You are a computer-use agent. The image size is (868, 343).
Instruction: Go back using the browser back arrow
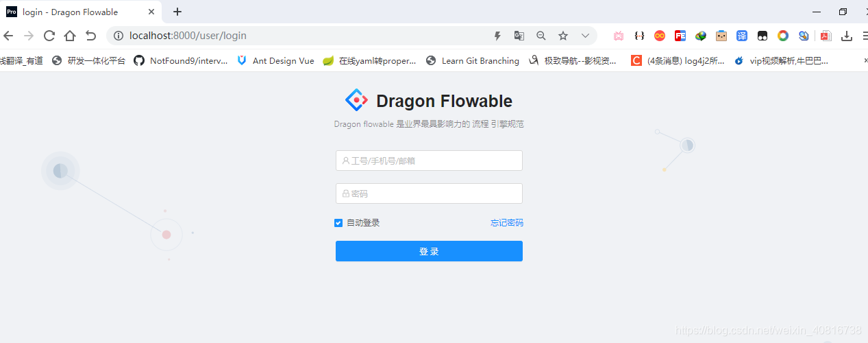click(8, 36)
